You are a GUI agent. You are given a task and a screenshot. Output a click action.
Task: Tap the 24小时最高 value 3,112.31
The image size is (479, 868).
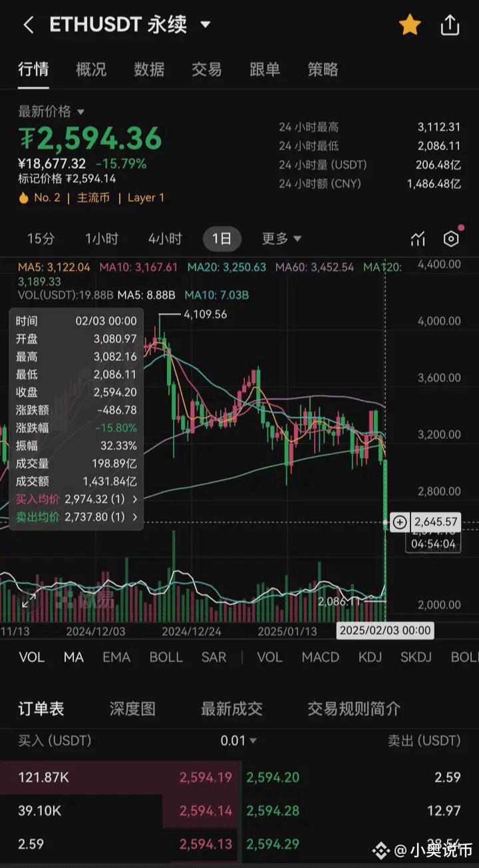(x=439, y=127)
